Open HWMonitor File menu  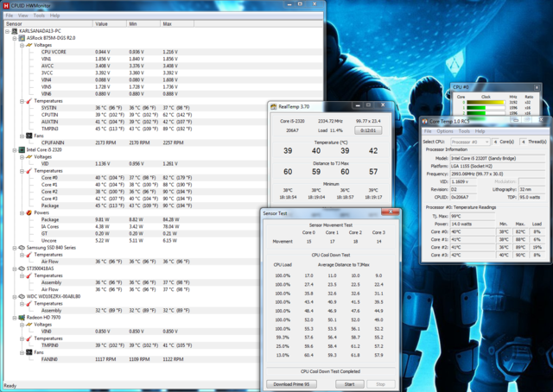pyautogui.click(x=10, y=16)
